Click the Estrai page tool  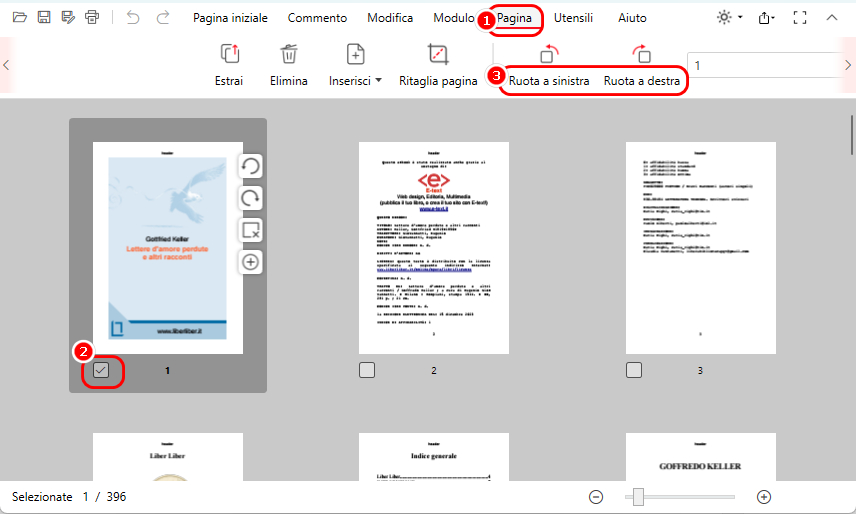[x=229, y=65]
